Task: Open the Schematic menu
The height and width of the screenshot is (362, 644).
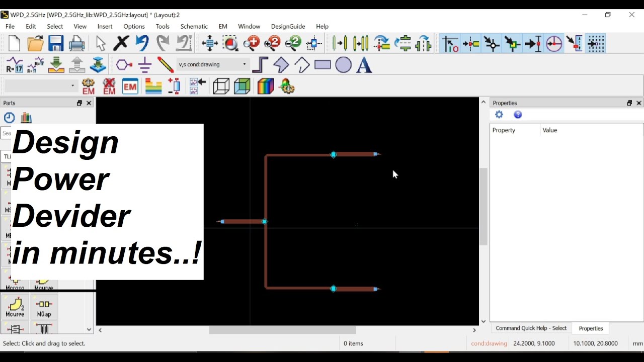Action: click(194, 26)
